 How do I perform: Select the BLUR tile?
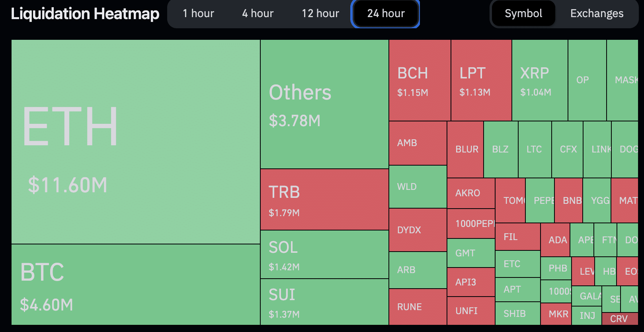pyautogui.click(x=465, y=149)
